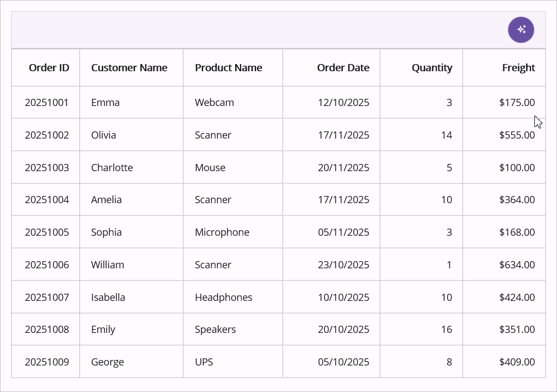Select the Headphones product cell

pyautogui.click(x=224, y=298)
